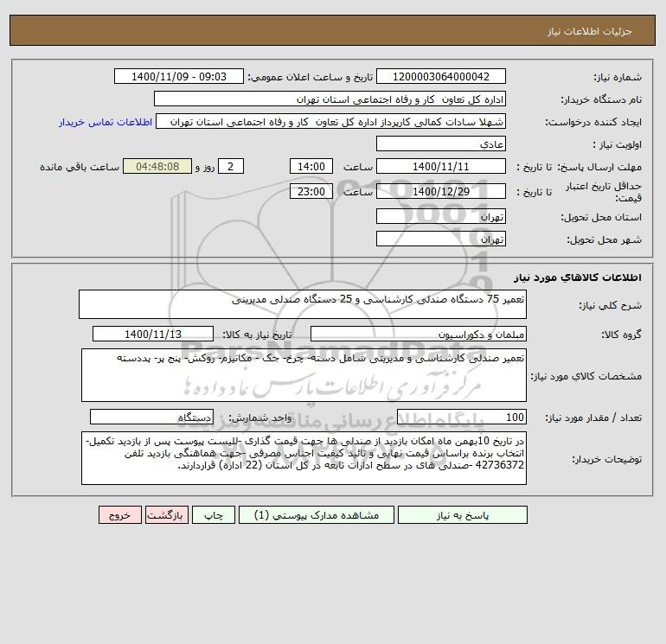Click the remaining time countdown 04:48:08
The width and height of the screenshot is (666, 644).
pos(157,167)
